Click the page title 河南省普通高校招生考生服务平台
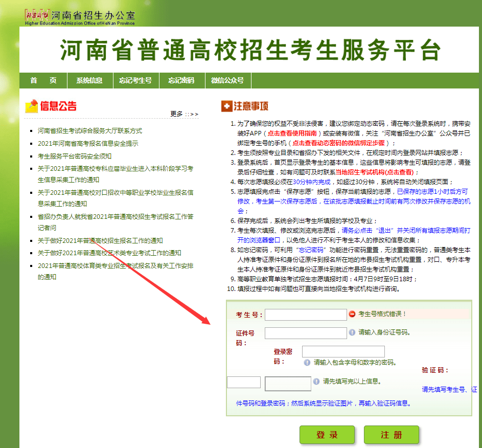Viewport: 482px width, 448px height. [x=250, y=50]
